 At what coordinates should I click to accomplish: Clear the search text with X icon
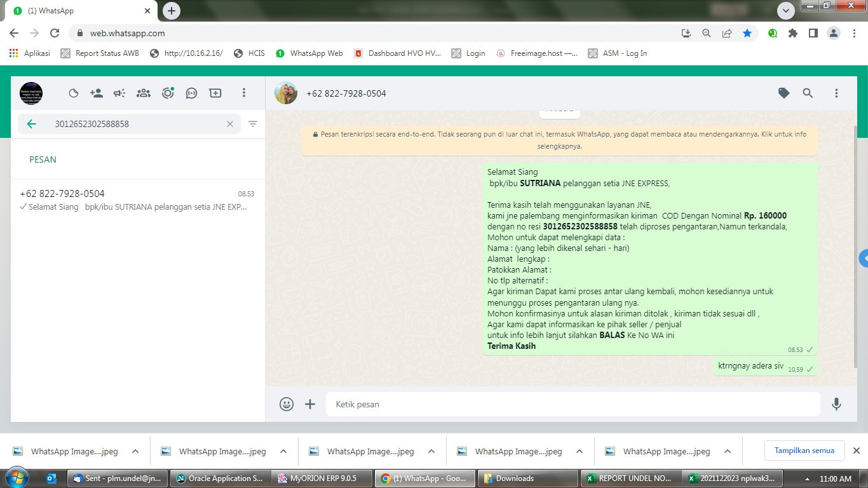(230, 124)
